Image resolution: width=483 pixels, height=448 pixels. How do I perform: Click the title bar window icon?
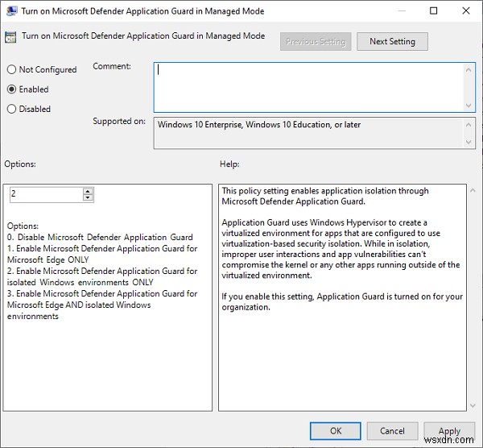point(12,10)
